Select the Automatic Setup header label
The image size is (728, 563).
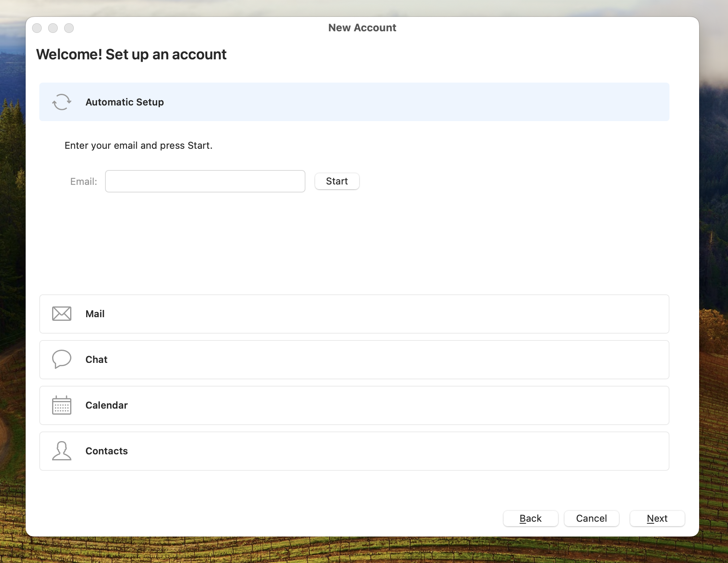[124, 102]
